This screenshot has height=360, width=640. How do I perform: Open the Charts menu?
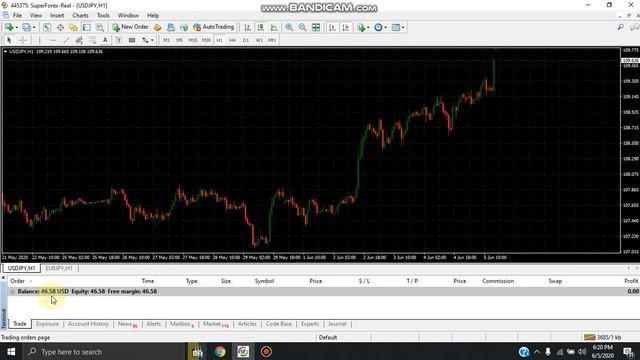pos(80,16)
